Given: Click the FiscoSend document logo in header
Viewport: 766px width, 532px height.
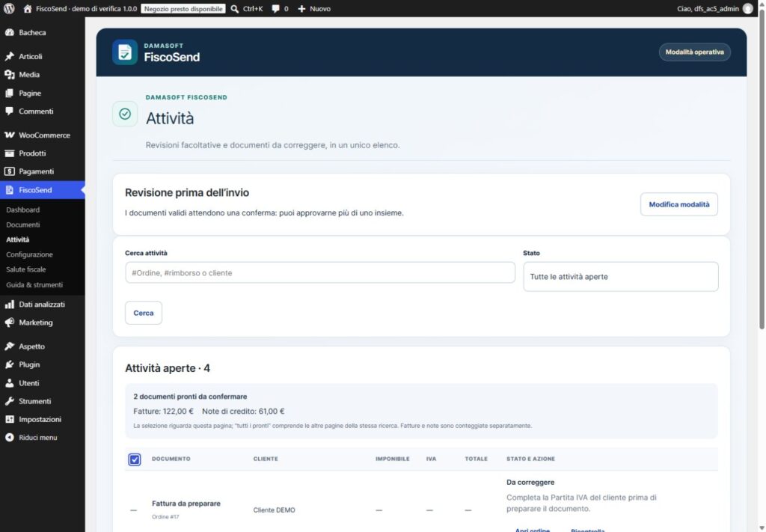Looking at the screenshot, I should pyautogui.click(x=125, y=52).
